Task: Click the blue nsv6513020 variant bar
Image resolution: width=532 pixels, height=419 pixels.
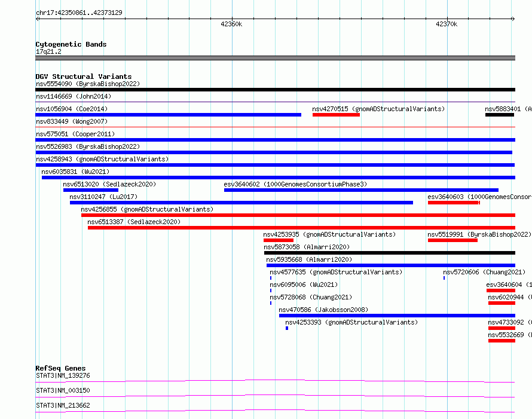Action: 91,190
